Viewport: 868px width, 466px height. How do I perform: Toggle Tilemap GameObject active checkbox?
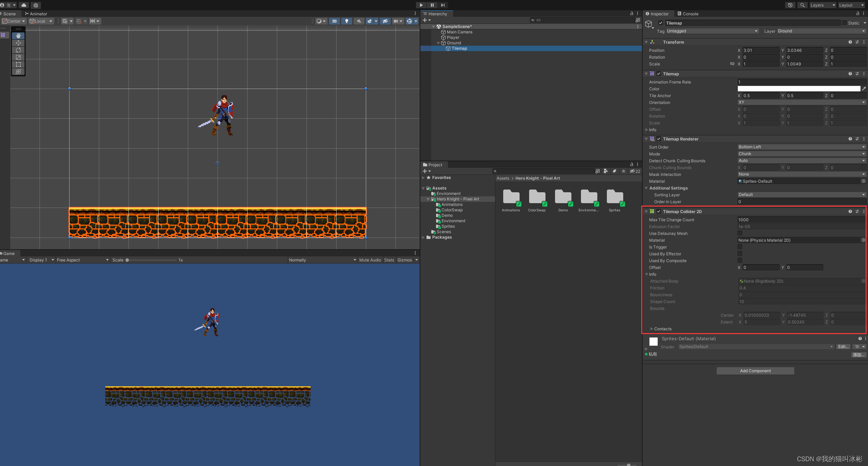[x=661, y=23]
